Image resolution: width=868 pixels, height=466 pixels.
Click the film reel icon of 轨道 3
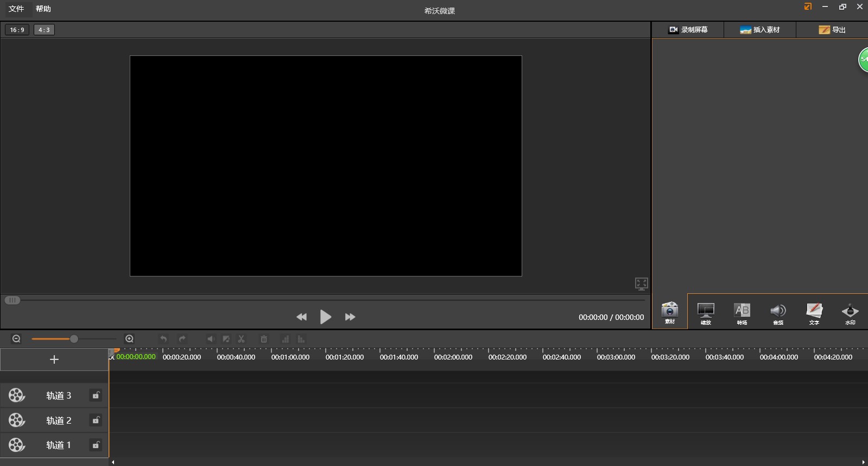tap(17, 395)
